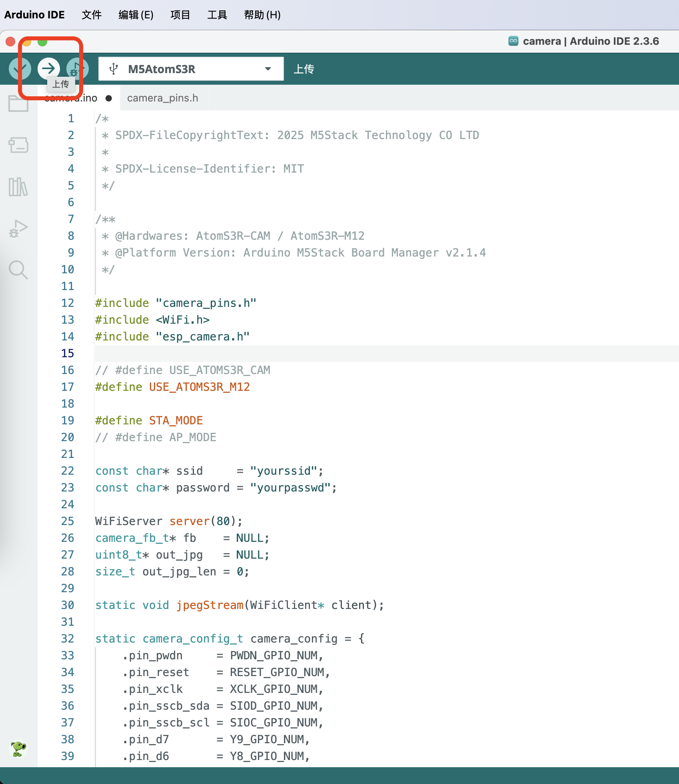679x784 pixels.
Task: Click the empty current line 15
Action: coord(386,353)
